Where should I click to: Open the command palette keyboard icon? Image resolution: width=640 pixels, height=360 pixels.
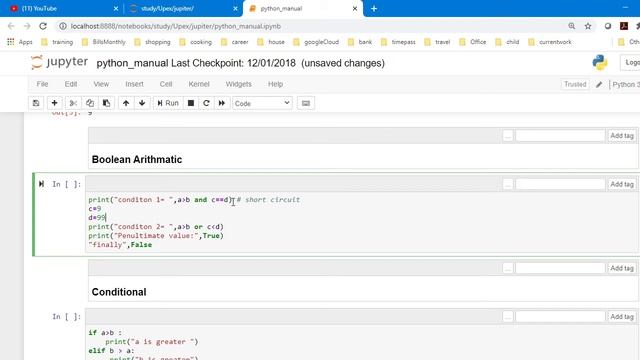point(306,103)
